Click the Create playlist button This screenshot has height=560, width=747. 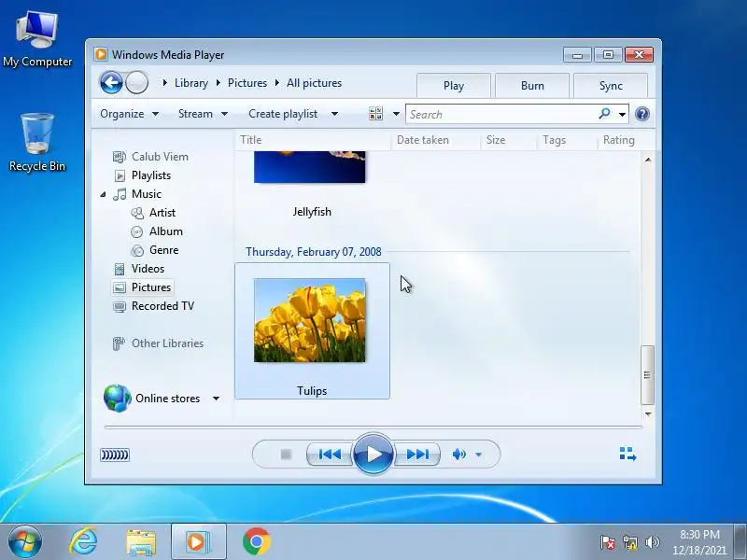tap(283, 114)
